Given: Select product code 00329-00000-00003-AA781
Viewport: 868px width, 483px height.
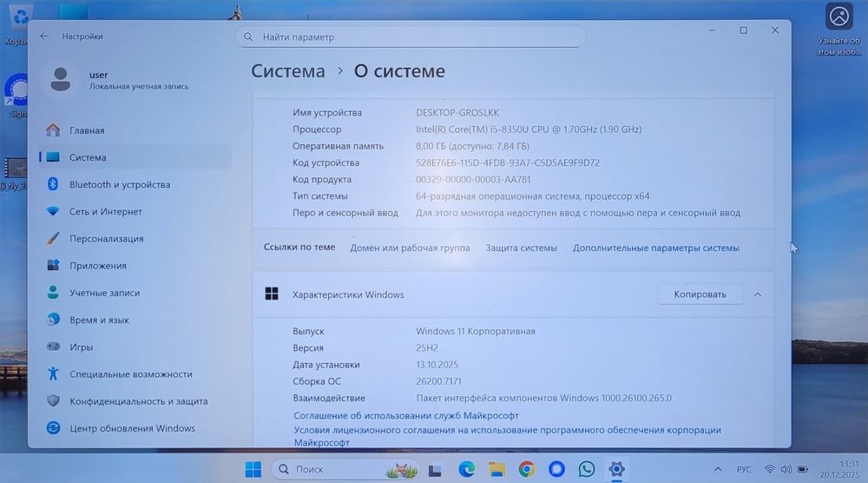Looking at the screenshot, I should click(473, 180).
